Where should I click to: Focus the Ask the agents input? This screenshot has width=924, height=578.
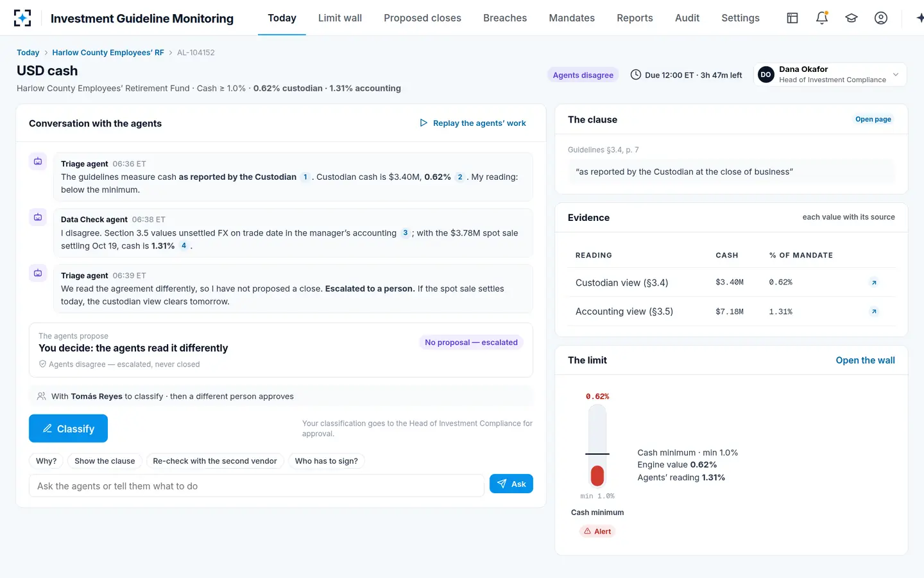click(256, 486)
